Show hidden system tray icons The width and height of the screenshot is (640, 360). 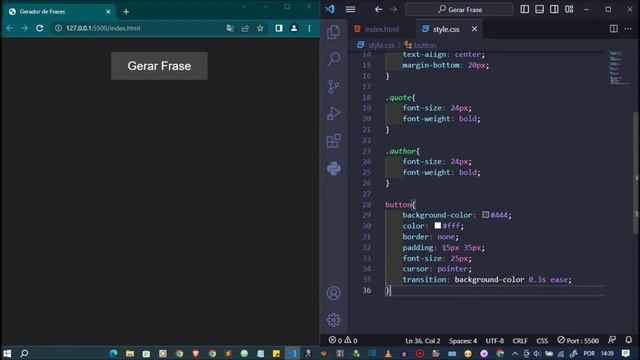(515, 353)
